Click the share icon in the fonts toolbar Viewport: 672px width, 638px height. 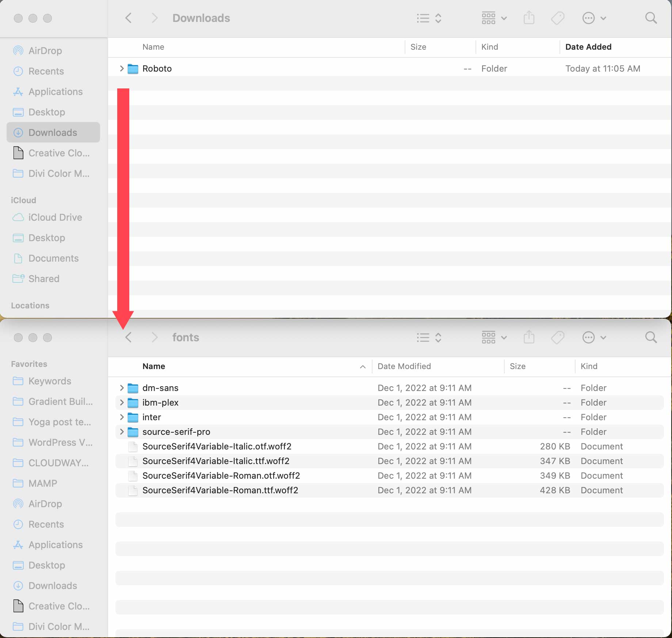(529, 337)
